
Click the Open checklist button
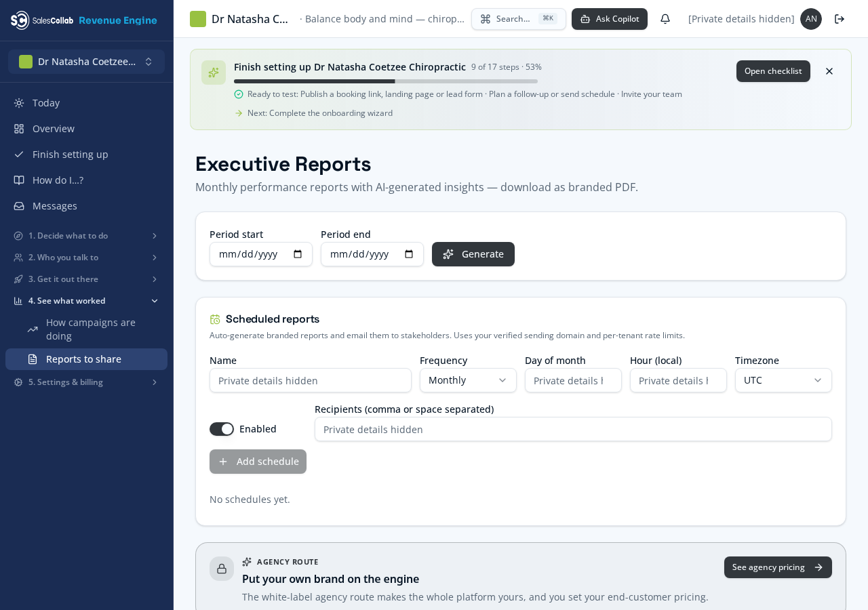[x=773, y=71]
